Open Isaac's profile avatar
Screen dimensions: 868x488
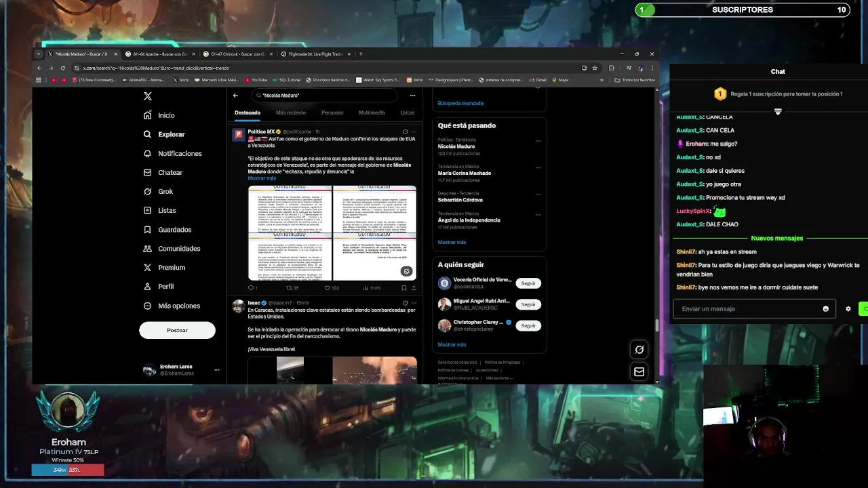pyautogui.click(x=238, y=306)
